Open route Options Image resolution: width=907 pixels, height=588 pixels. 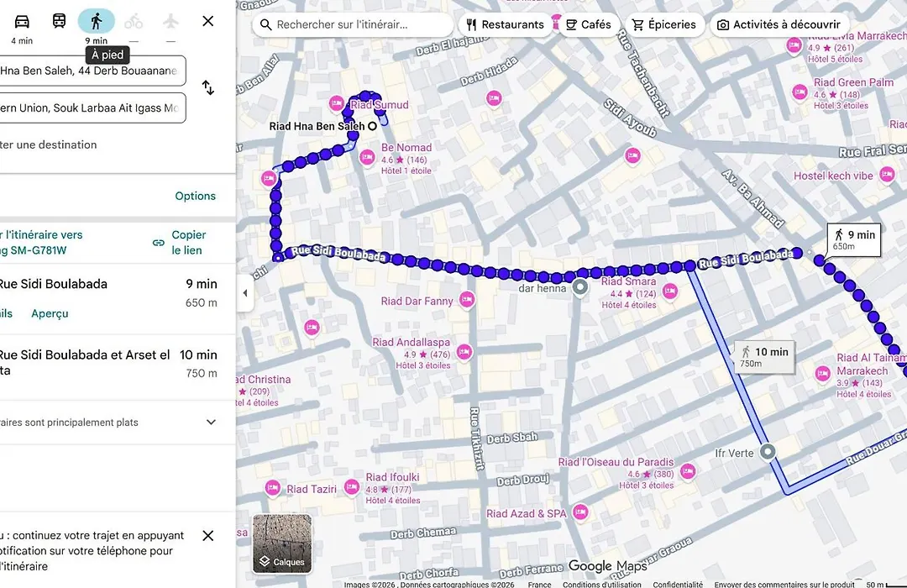196,196
